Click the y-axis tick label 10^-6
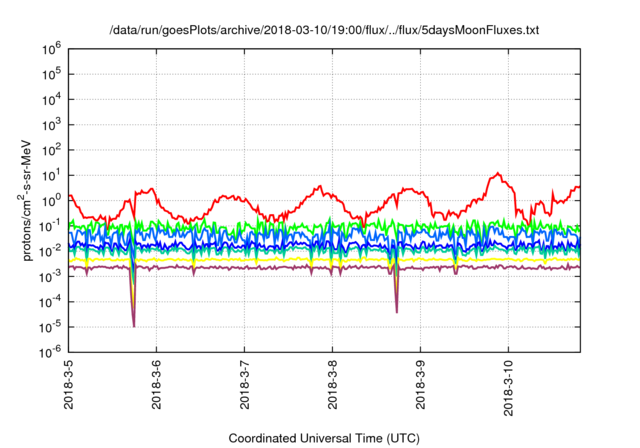Screen dimensions: 640x448 [50, 352]
